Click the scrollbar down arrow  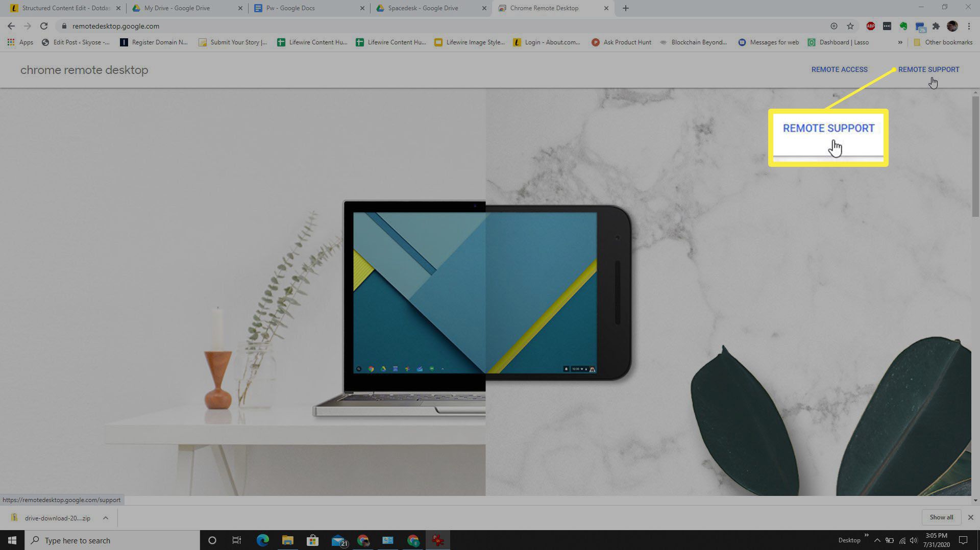975,501
